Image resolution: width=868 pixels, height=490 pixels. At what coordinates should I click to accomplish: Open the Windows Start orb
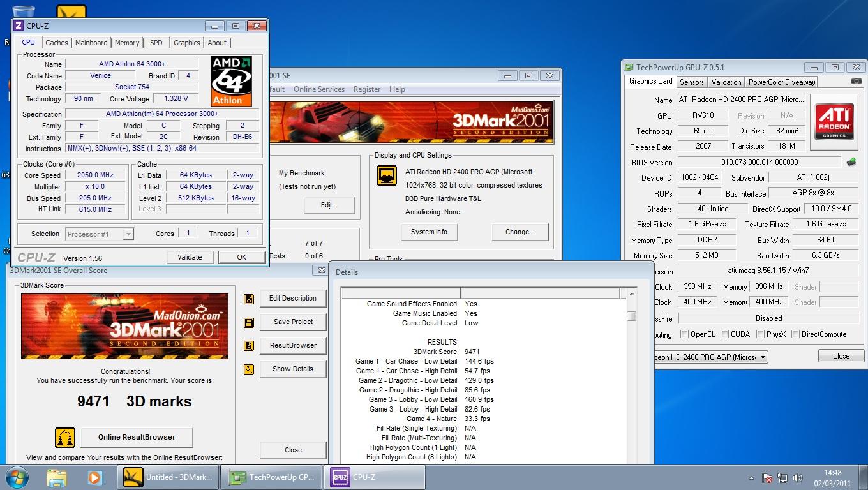(x=17, y=477)
